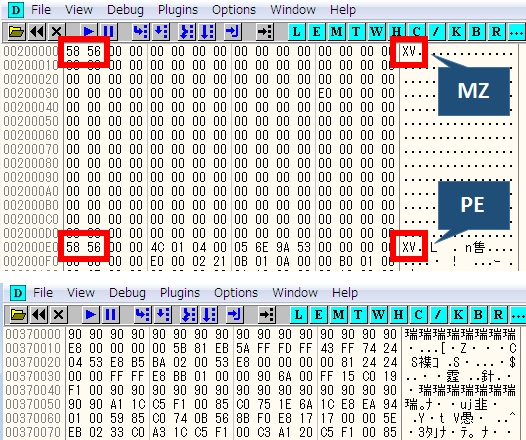
Task: Click the Run play icon in lower toolbar
Action: (x=91, y=315)
